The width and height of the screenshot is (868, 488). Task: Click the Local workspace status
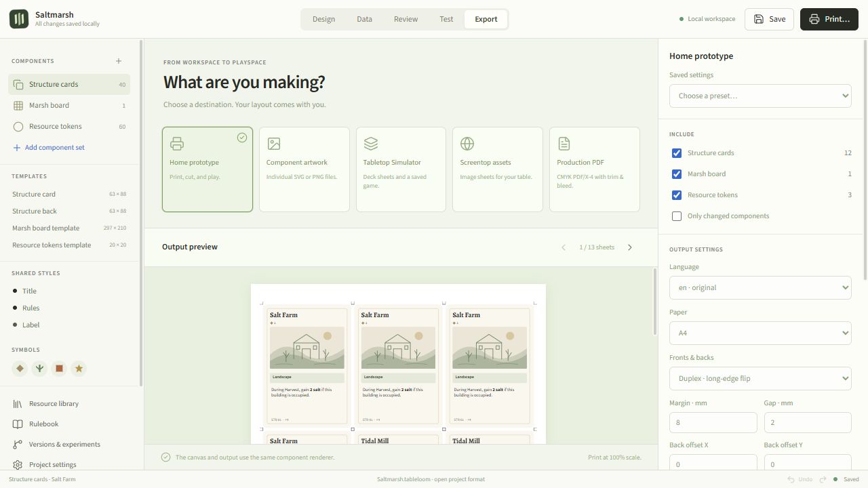(x=707, y=19)
